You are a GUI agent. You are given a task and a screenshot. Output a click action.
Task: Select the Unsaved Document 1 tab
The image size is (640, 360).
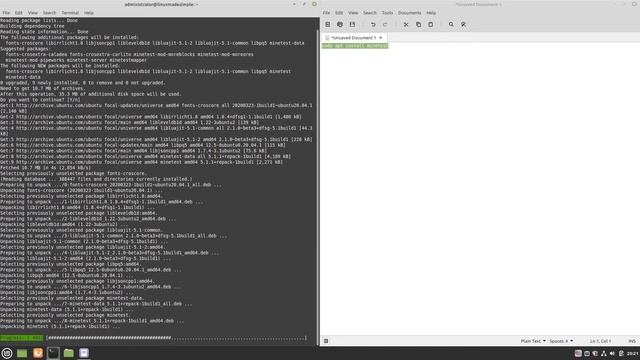coord(353,38)
